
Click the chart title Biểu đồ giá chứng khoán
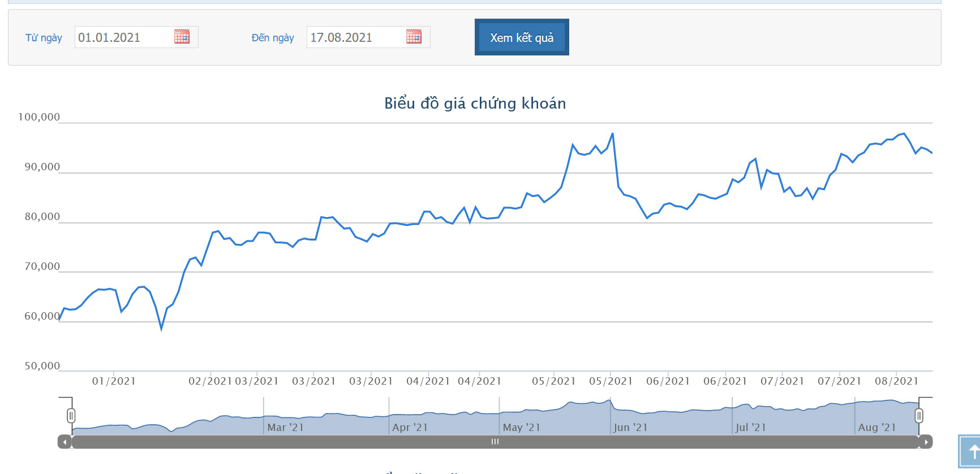(475, 104)
